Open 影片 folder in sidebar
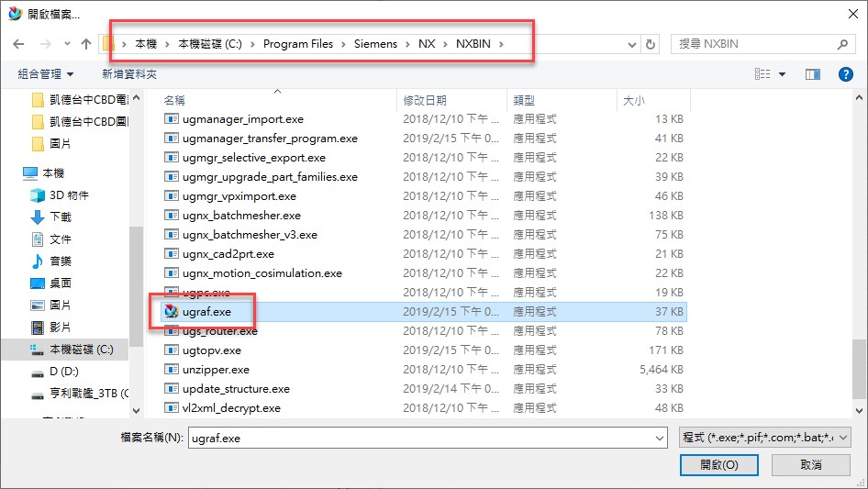The width and height of the screenshot is (868, 489). 61,328
